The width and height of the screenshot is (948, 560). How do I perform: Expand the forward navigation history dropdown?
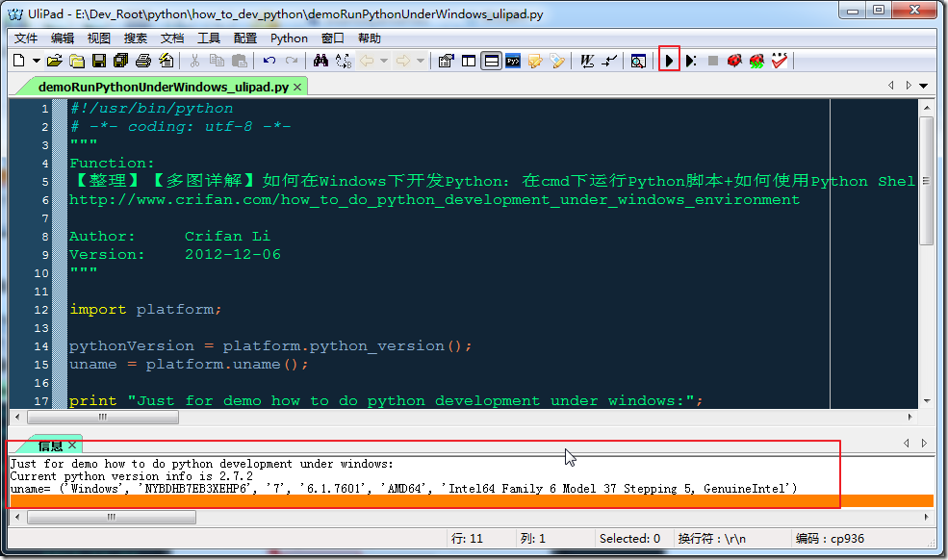tap(421, 61)
